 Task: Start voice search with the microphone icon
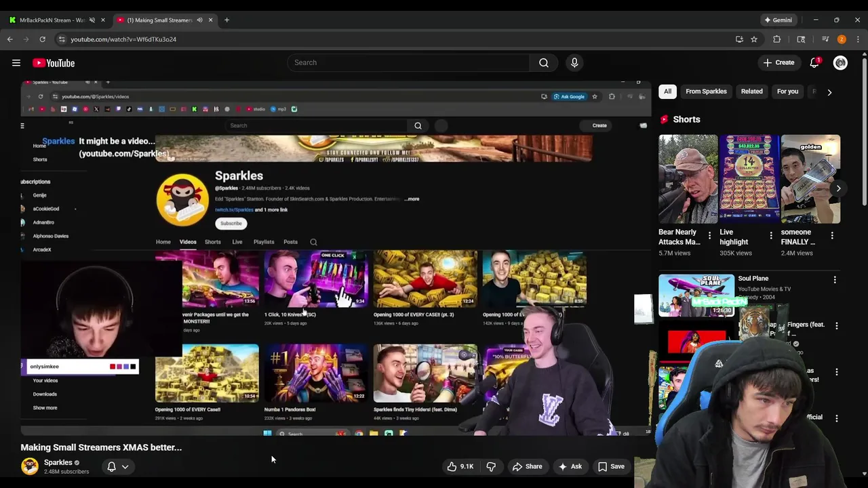[x=574, y=63]
